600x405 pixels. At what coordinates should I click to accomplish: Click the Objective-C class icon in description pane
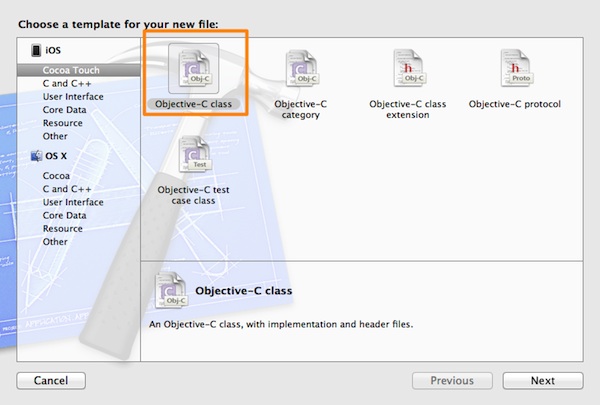[170, 291]
